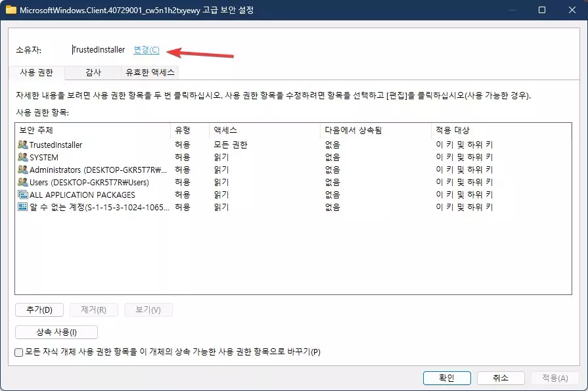Click the TrustedInstaller owner name field
Image resolution: width=588 pixels, height=391 pixels.
pos(99,49)
